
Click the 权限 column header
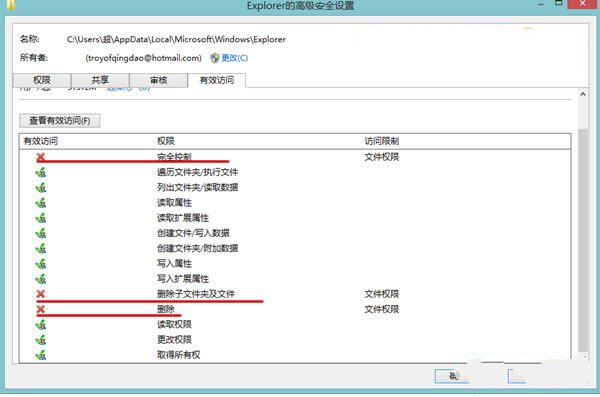pyautogui.click(x=166, y=141)
